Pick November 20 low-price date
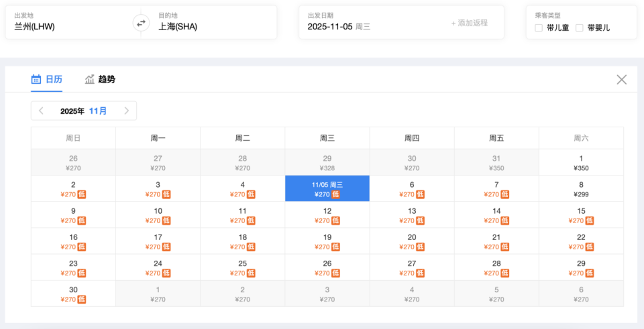The width and height of the screenshot is (644, 329). (412, 241)
